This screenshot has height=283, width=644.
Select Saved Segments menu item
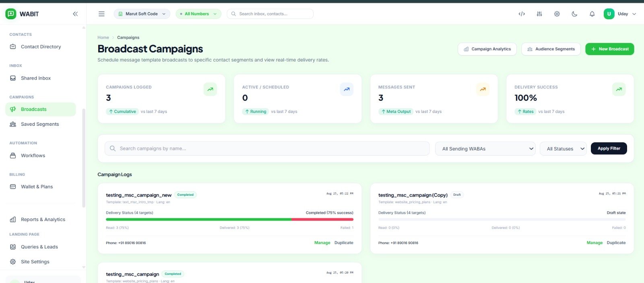coord(41,124)
